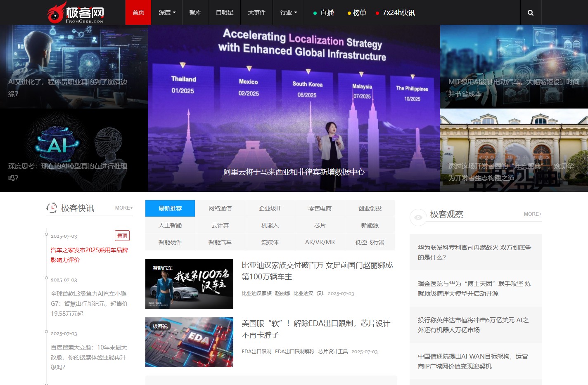Open the 深度思考 AI模型 banner
Viewport: 588px width, 385px height.
pyautogui.click(x=74, y=150)
